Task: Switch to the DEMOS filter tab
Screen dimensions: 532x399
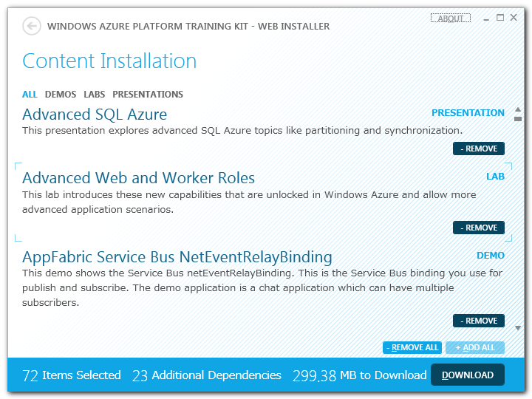Action: [61, 95]
